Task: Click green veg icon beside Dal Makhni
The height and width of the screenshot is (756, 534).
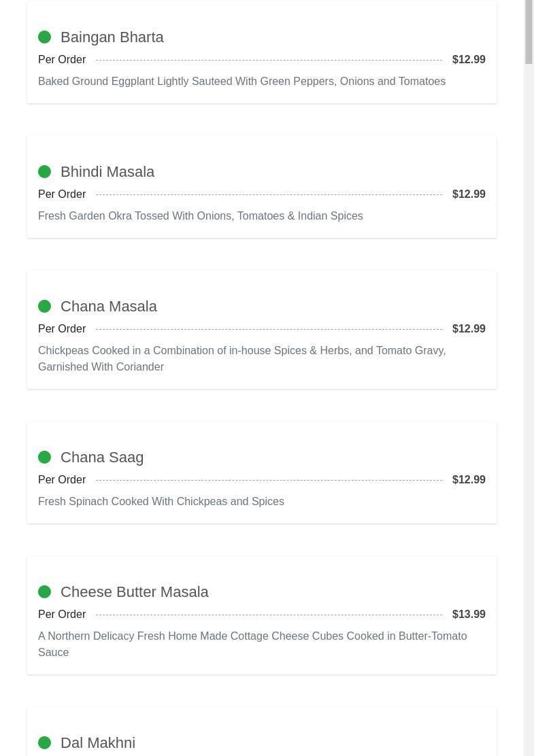Action: point(45,743)
